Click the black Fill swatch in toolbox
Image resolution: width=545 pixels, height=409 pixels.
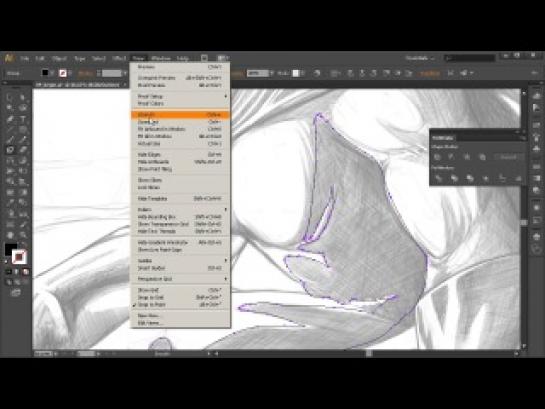coord(10,249)
